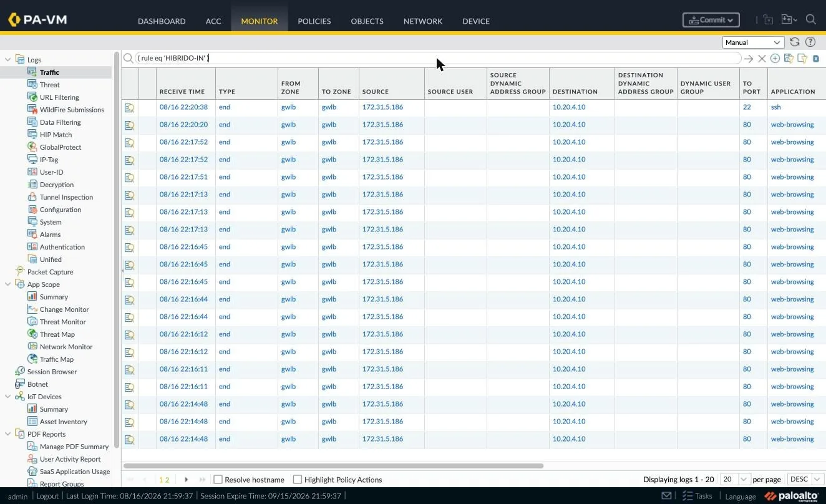Open global search magnifier in the header
826x504 pixels.
pos(811,19)
